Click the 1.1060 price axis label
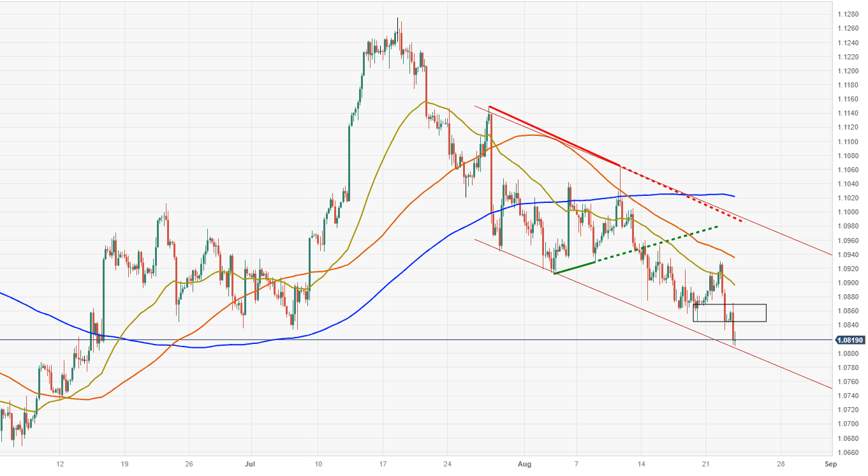Image resolution: width=868 pixels, height=476 pixels. point(849,170)
